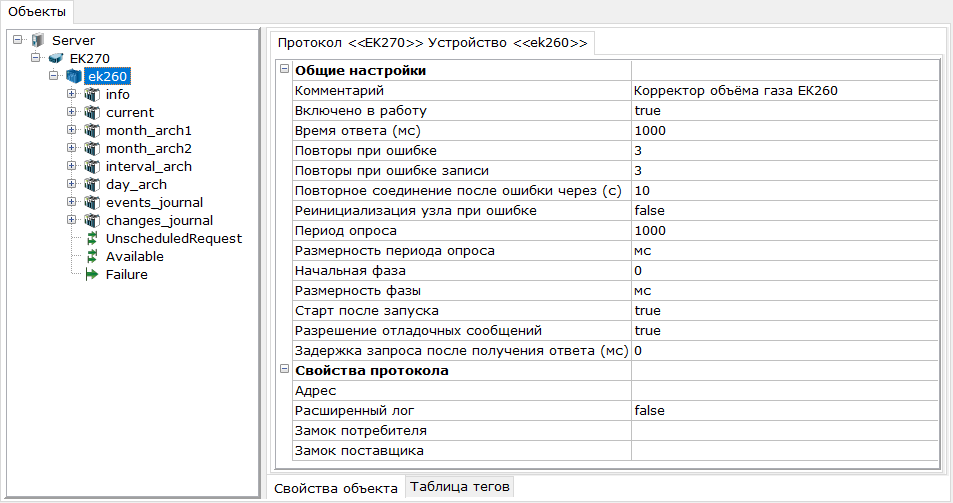Screen dimensions: 953x503
Task: Select the EK270 tree label
Action: pyautogui.click(x=90, y=59)
